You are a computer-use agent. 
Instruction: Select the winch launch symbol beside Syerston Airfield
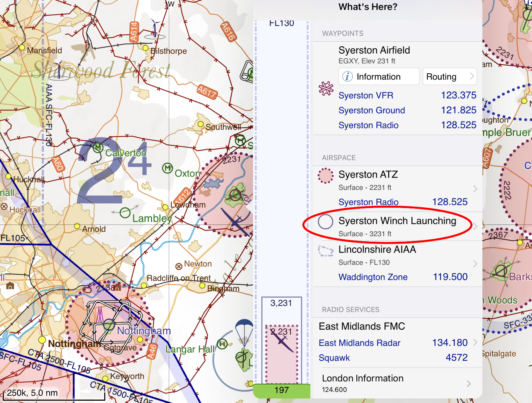(326, 88)
